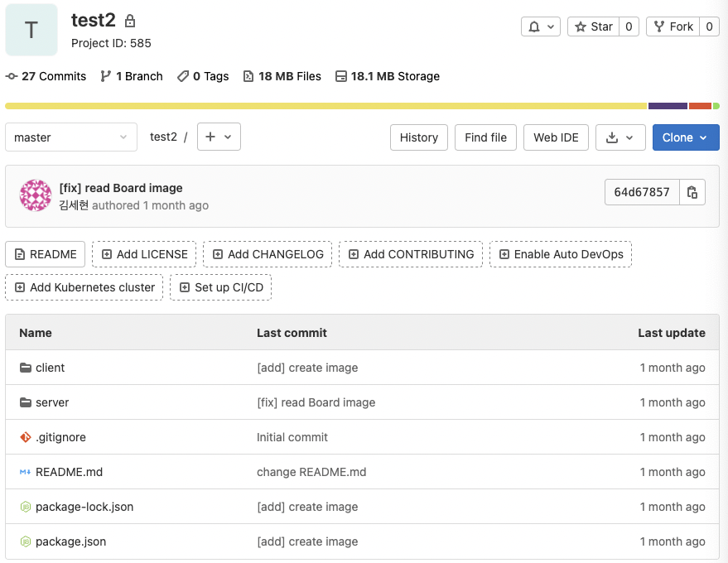The height and width of the screenshot is (563, 728).
Task: Open the server folder
Action: click(x=52, y=402)
